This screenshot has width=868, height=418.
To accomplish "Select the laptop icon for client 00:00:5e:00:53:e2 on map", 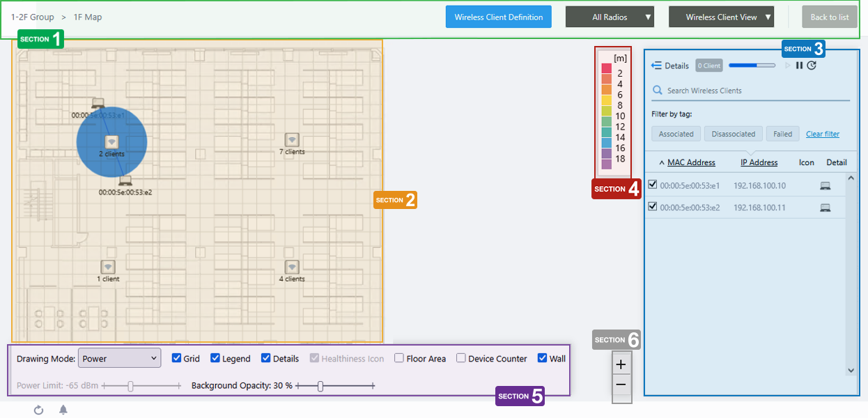I will 125,181.
